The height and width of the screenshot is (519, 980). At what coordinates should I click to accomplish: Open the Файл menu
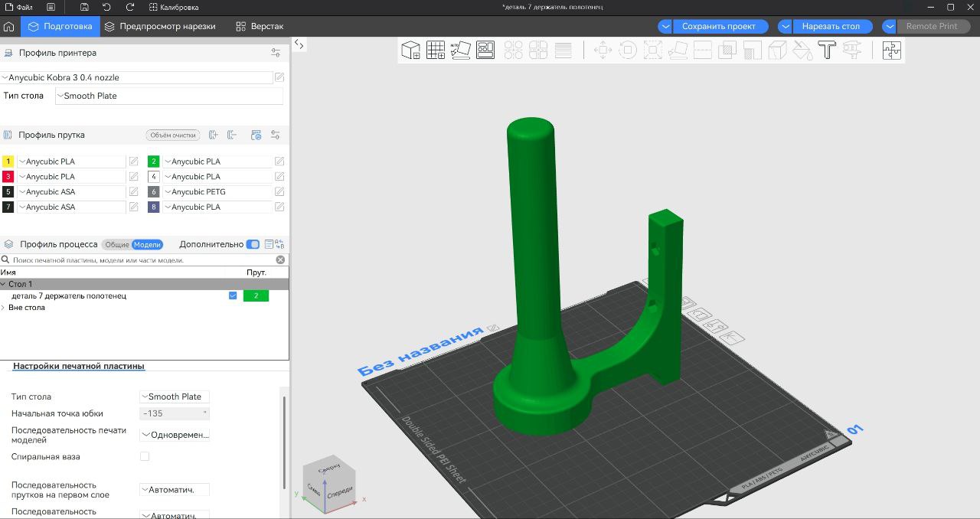coord(19,7)
